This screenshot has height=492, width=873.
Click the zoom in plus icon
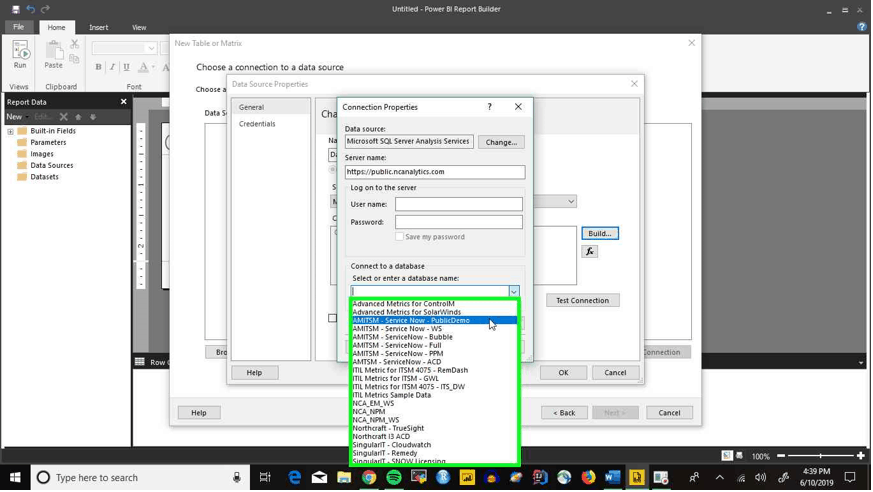[x=861, y=456]
